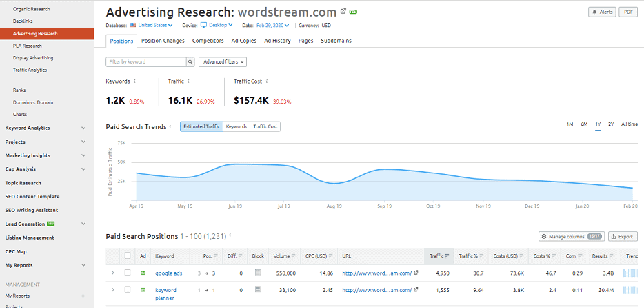Check the google ads row checkbox
Viewport: 644px width, 308px height.
128,273
